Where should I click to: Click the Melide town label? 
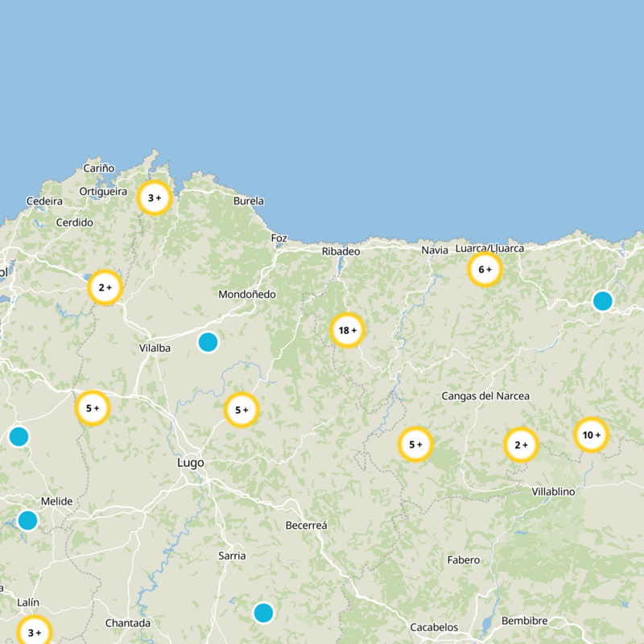56,502
